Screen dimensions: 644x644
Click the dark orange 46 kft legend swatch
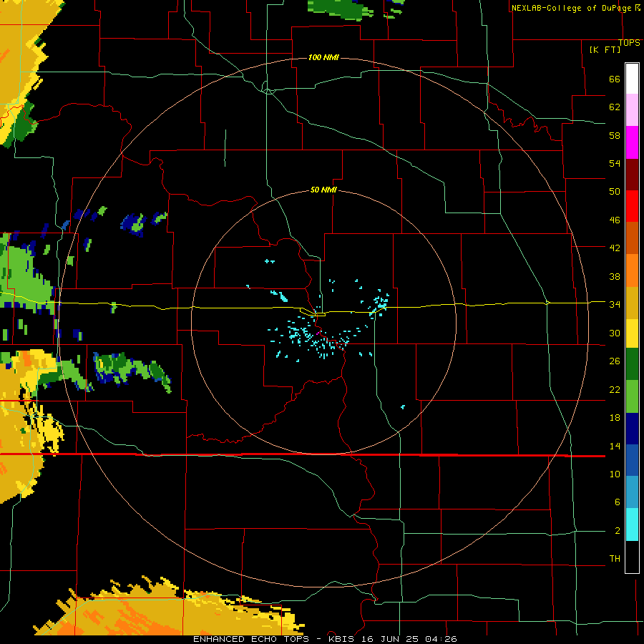(x=632, y=238)
